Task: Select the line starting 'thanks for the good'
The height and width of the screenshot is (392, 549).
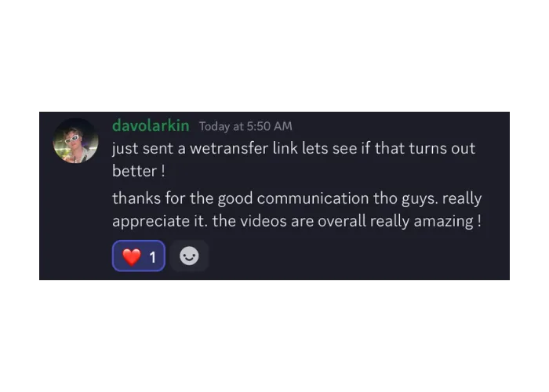Action: click(297, 198)
